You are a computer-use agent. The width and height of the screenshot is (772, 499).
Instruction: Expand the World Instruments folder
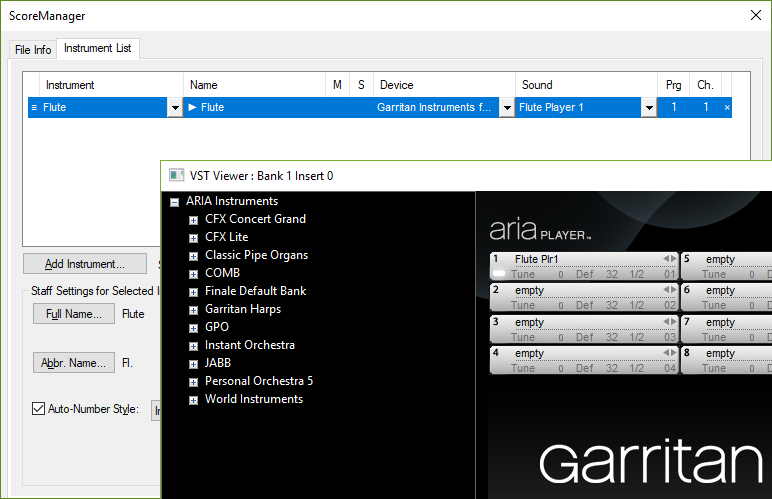(x=193, y=400)
